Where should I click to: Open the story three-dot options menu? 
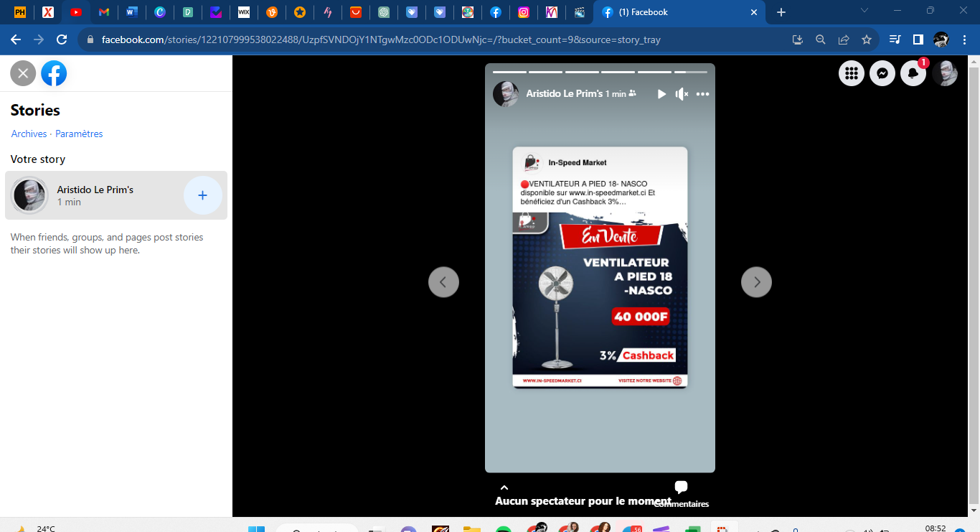pyautogui.click(x=702, y=94)
